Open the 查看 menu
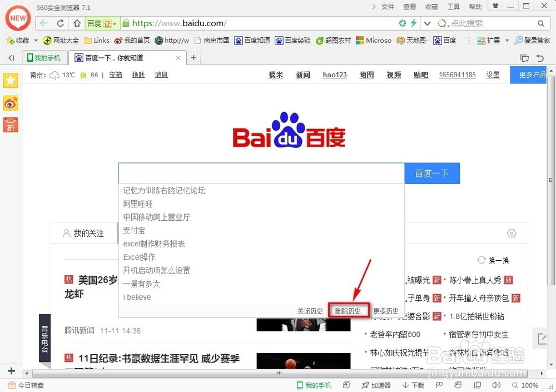 point(410,7)
